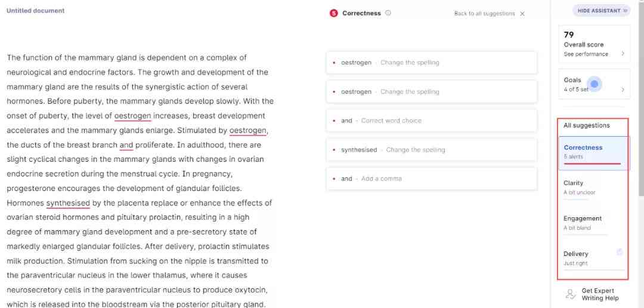Click the underlined word synthesised in text
This screenshot has width=644, height=308.
(x=68, y=203)
